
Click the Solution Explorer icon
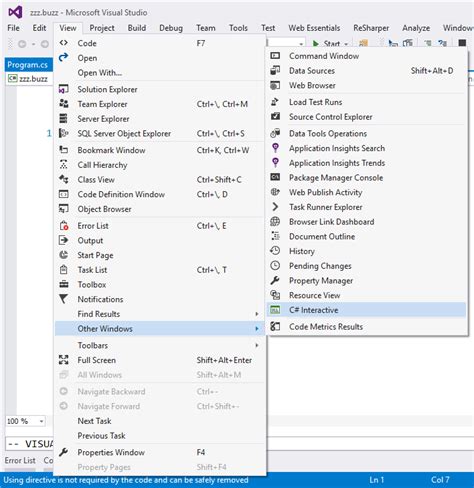pos(63,89)
